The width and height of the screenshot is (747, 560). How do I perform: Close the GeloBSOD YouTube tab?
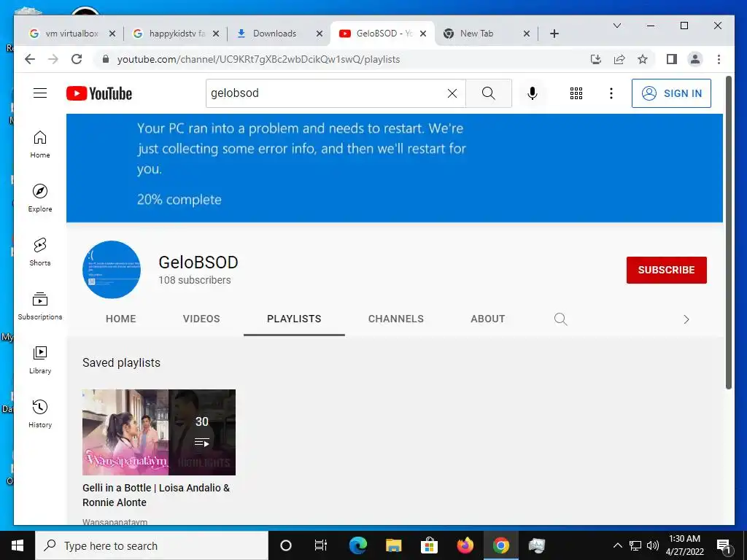[x=423, y=34]
